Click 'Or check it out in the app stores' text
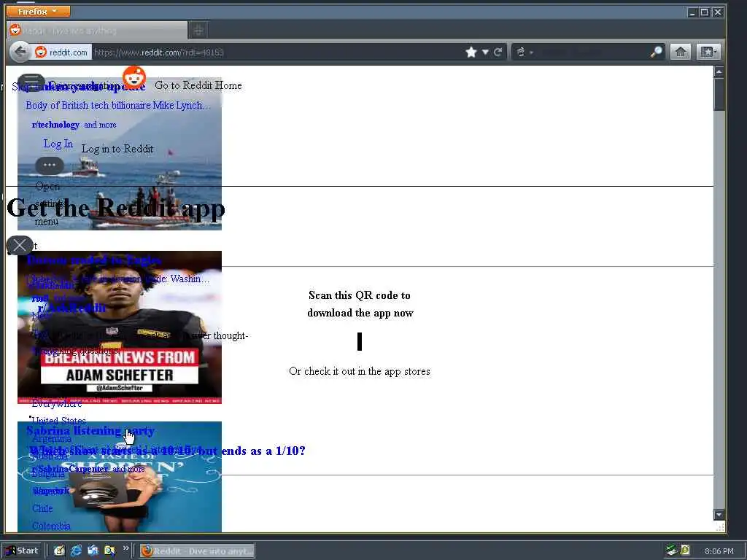The width and height of the screenshot is (747, 560). (x=360, y=371)
